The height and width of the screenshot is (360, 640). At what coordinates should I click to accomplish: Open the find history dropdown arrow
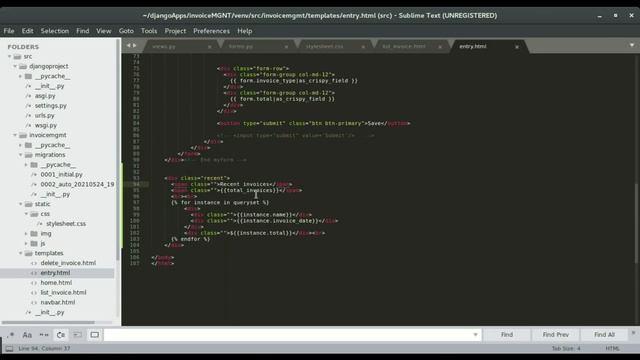[x=476, y=335]
